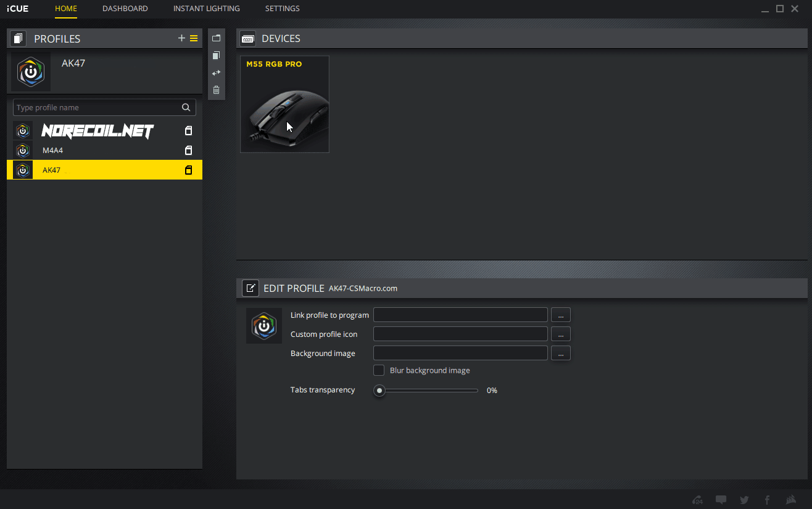
Task: Click the Profiles panel header icon
Action: (x=19, y=39)
